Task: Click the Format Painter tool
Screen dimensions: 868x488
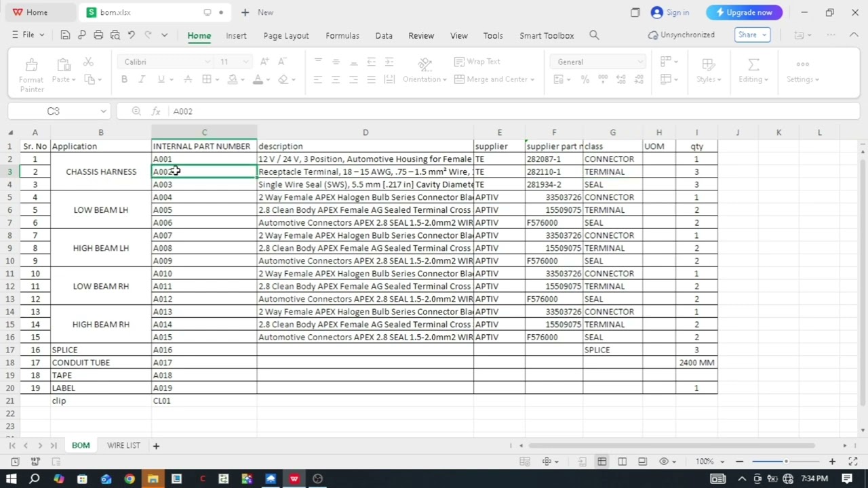Action: point(31,75)
